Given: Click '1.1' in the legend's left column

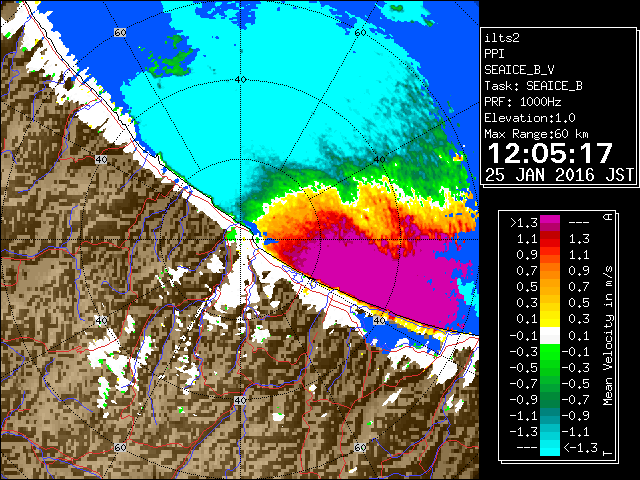Looking at the screenshot, I should point(527,239).
